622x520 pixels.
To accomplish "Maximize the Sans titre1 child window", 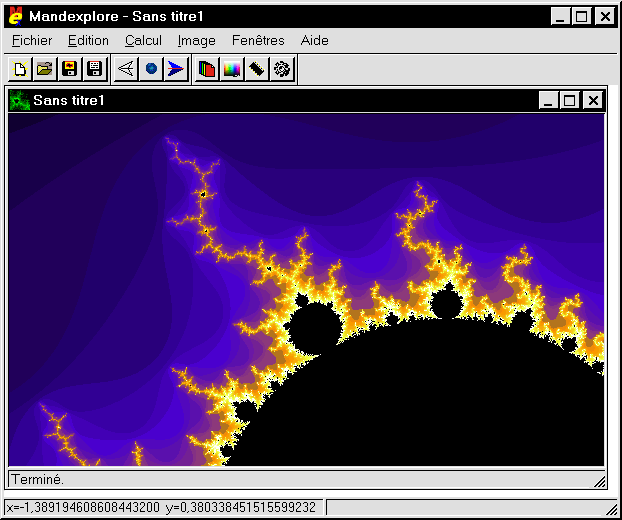I will point(570,100).
